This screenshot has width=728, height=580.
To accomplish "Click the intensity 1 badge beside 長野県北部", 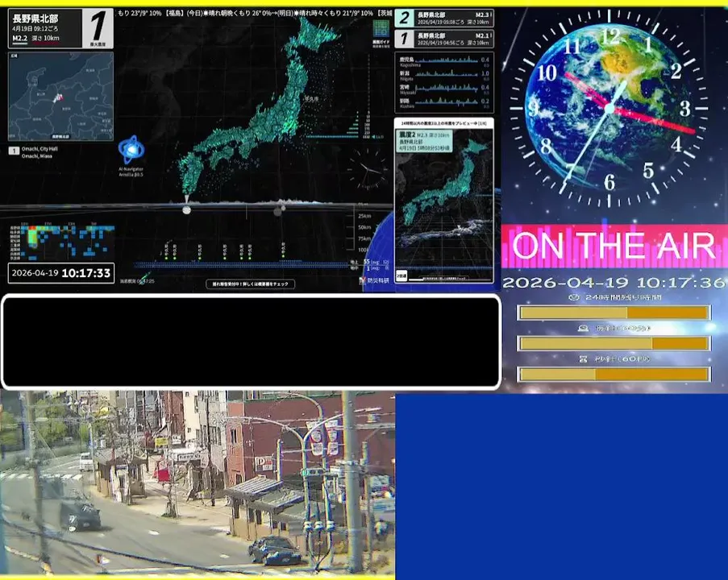I will coord(98,28).
